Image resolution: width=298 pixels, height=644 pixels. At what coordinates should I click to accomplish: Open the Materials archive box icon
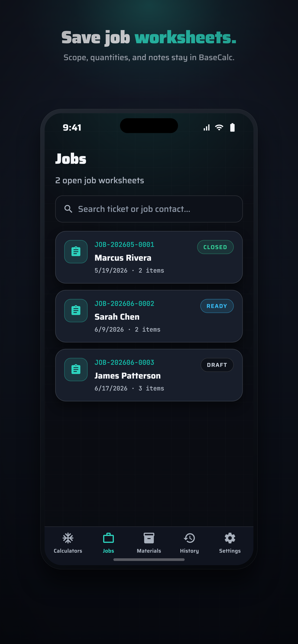coord(149,538)
